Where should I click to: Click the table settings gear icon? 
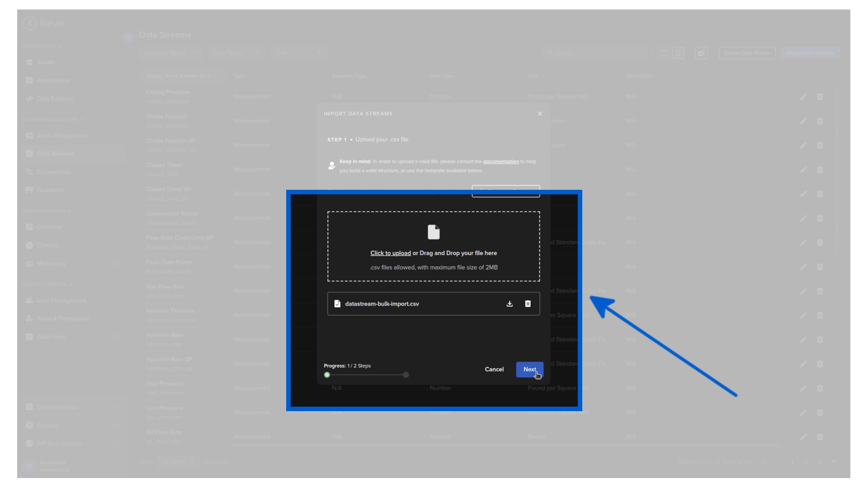tap(701, 53)
